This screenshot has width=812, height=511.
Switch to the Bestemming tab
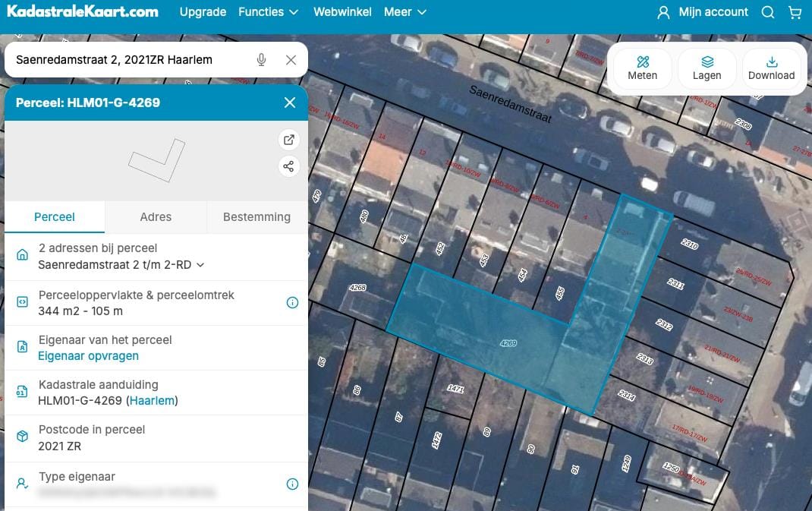click(257, 217)
